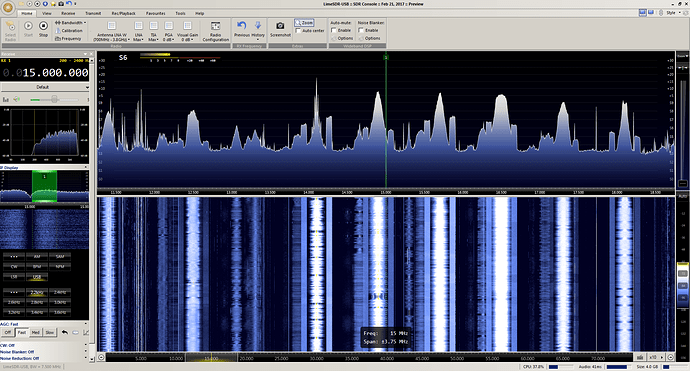Open the Transmit ribbon tab
Viewport: 690px width, 371px height.
coord(93,13)
